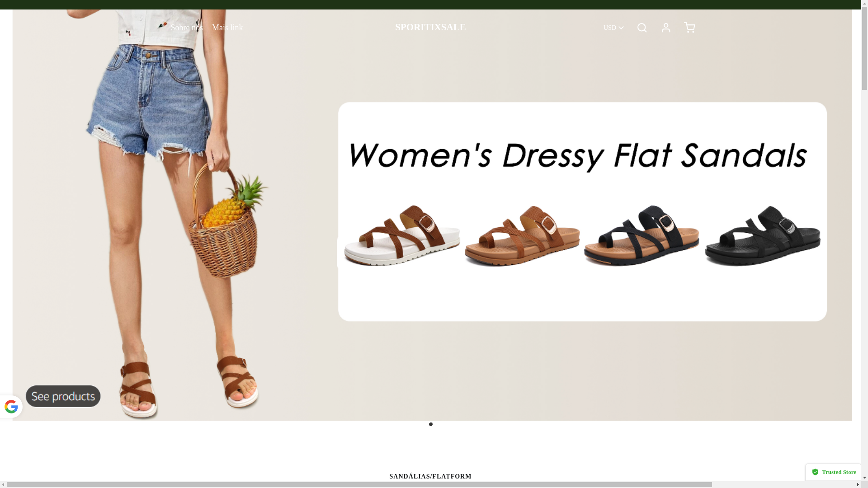Open the Sobre nós menu item

pos(186,28)
